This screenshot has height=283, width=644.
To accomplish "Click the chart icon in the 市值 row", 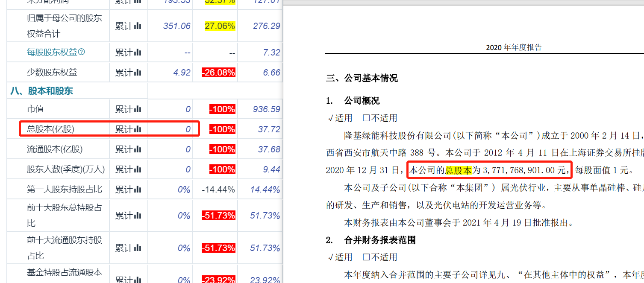I will click(x=138, y=109).
